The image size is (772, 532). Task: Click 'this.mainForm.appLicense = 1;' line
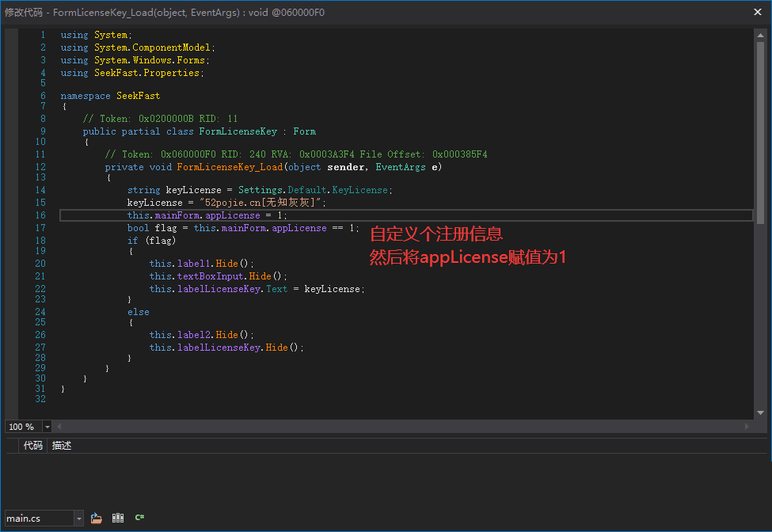pyautogui.click(x=207, y=215)
